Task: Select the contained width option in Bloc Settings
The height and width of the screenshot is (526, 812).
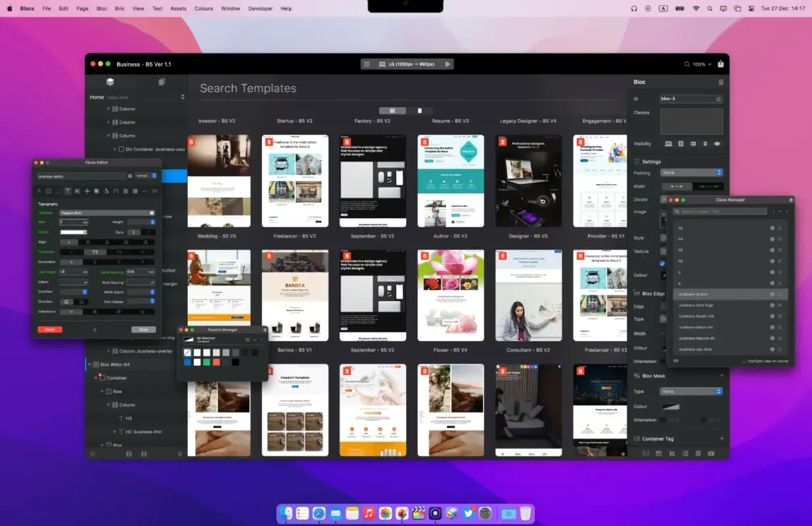Action: click(676, 187)
